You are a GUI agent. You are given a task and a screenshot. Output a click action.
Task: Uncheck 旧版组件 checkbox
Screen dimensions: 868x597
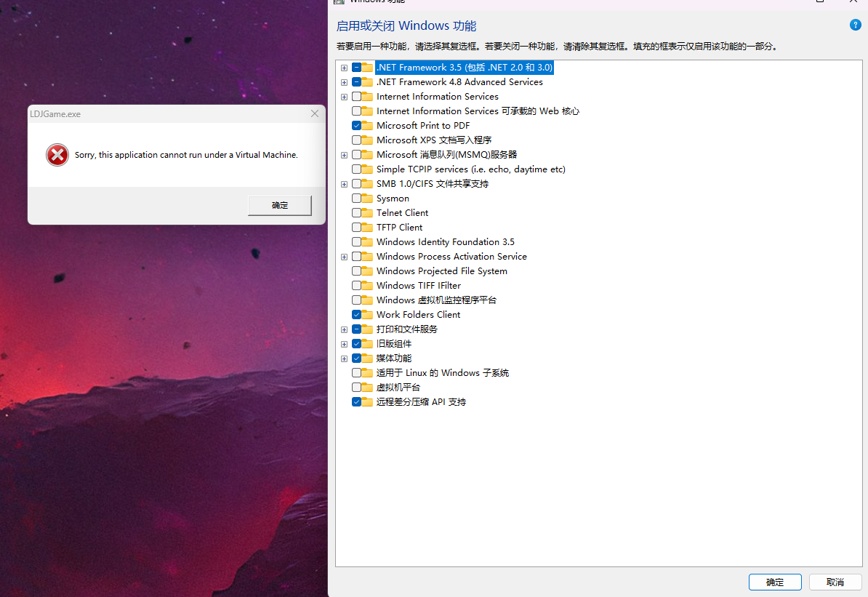coord(356,343)
